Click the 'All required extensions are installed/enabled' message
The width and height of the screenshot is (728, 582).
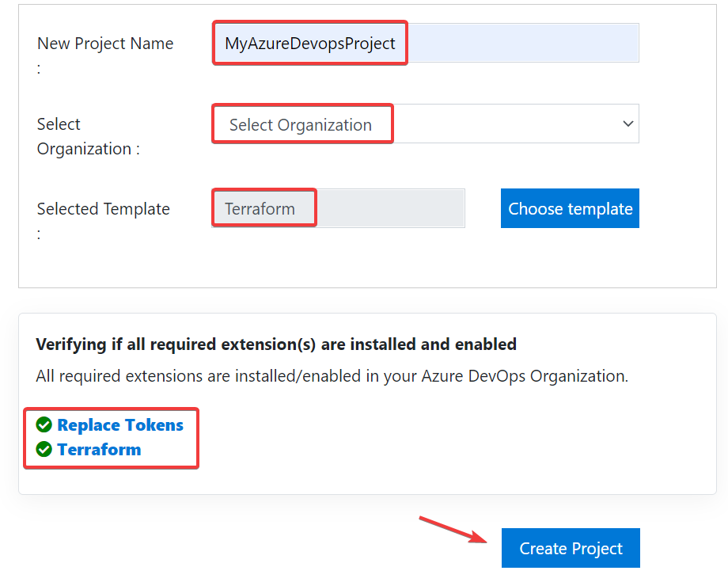click(332, 376)
